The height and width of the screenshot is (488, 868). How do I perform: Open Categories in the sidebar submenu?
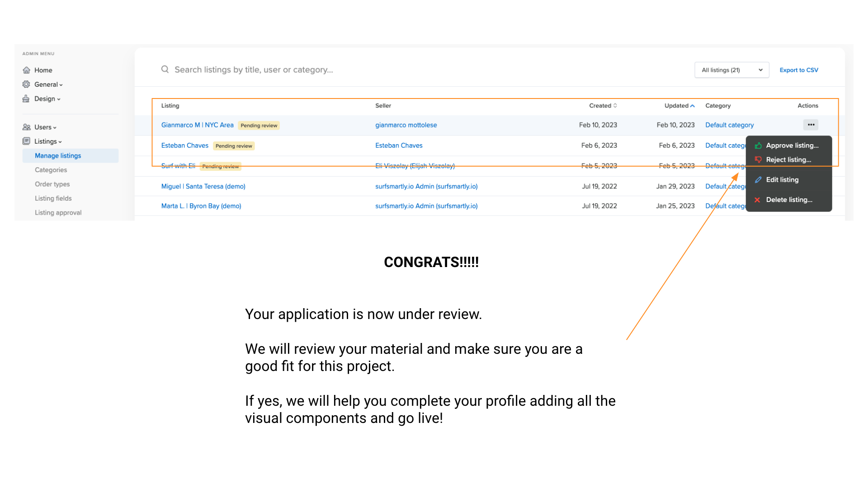coord(51,170)
